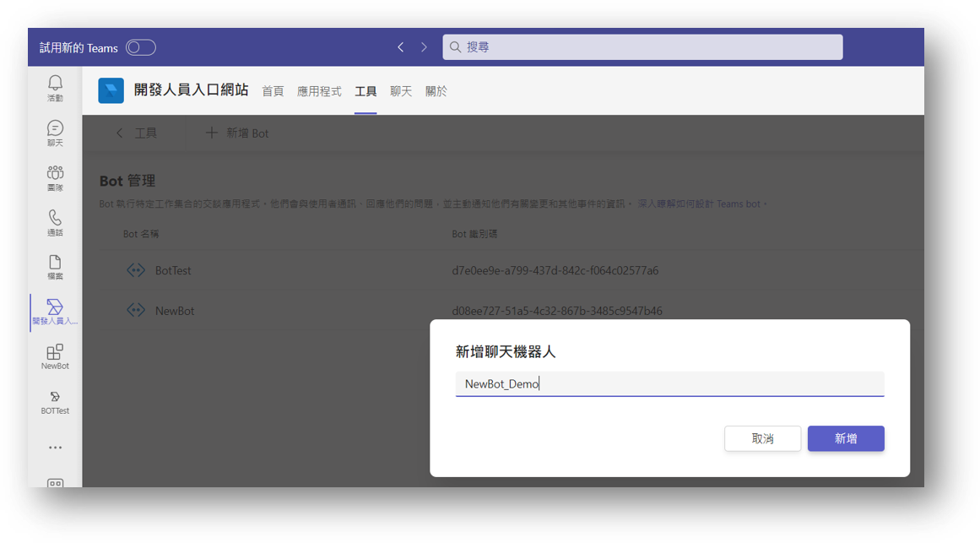The width and height of the screenshot is (980, 543).
Task: Click the 開發人員入口網站 app logo
Action: [111, 90]
